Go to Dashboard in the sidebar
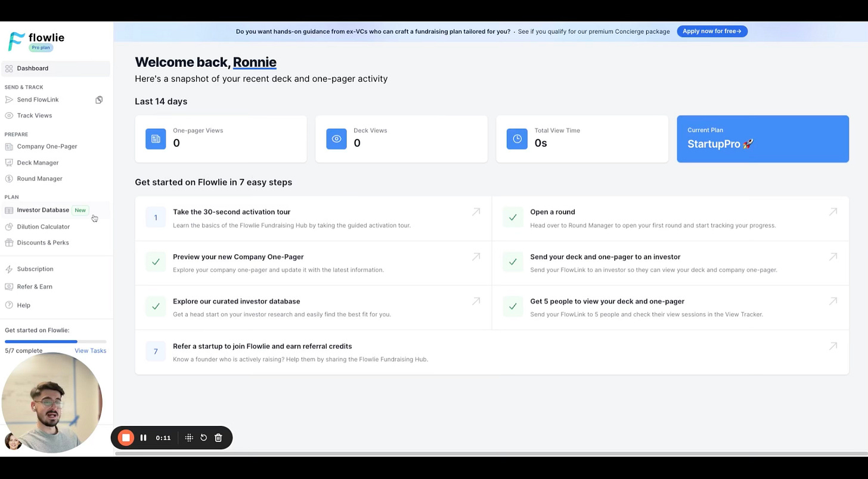This screenshot has width=868, height=479. pos(55,69)
